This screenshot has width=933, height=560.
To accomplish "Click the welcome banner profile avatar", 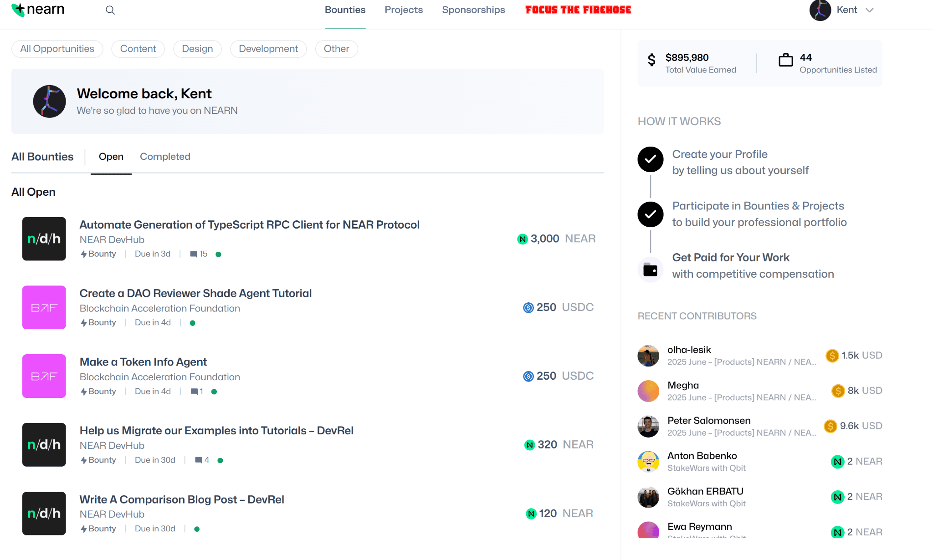I will pos(50,101).
